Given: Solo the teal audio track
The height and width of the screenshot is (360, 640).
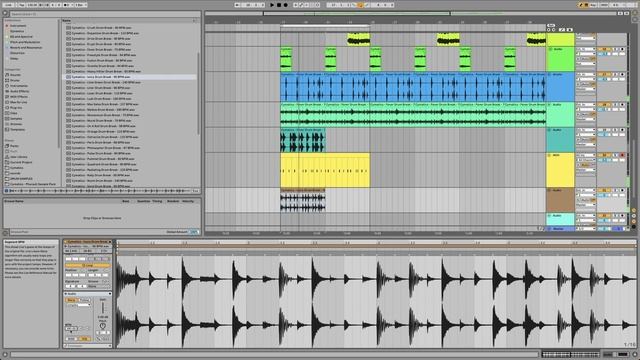Looking at the screenshot, I should click(x=615, y=130).
